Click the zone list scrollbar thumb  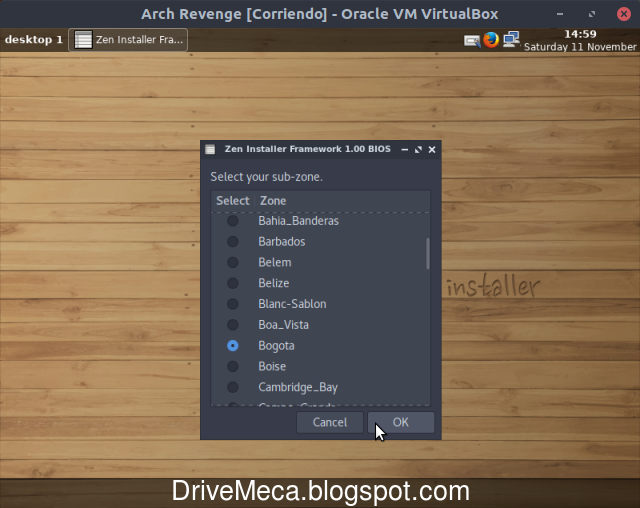pyautogui.click(x=427, y=253)
